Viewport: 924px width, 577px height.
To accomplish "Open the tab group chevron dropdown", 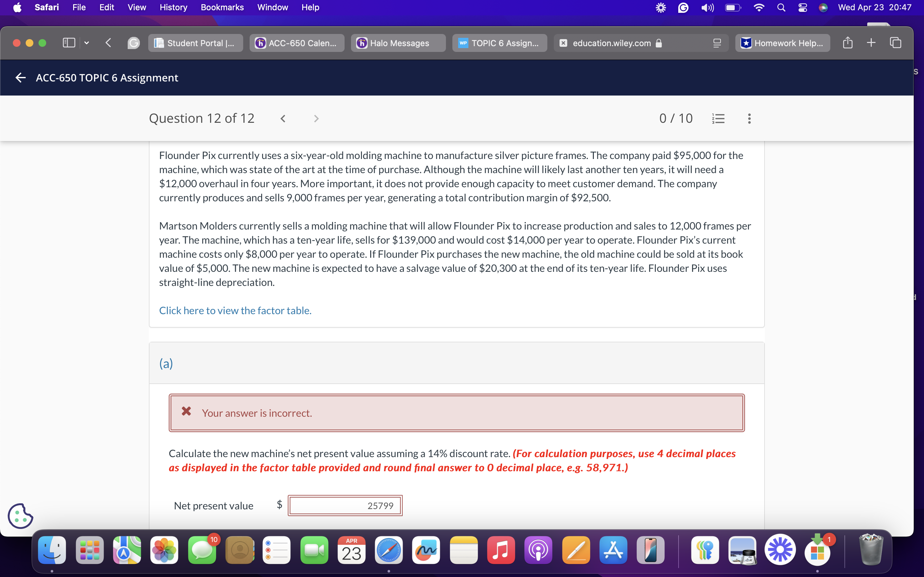I will pos(86,43).
